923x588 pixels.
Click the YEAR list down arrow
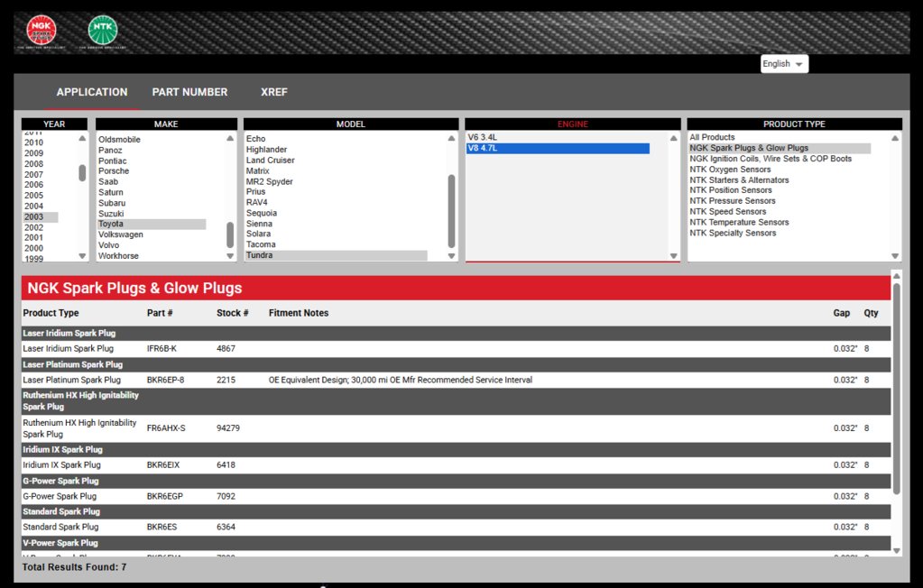coord(82,256)
